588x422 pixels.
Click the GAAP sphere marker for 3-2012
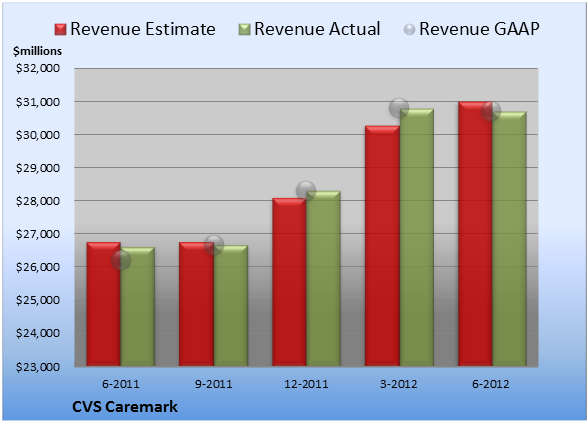click(399, 108)
